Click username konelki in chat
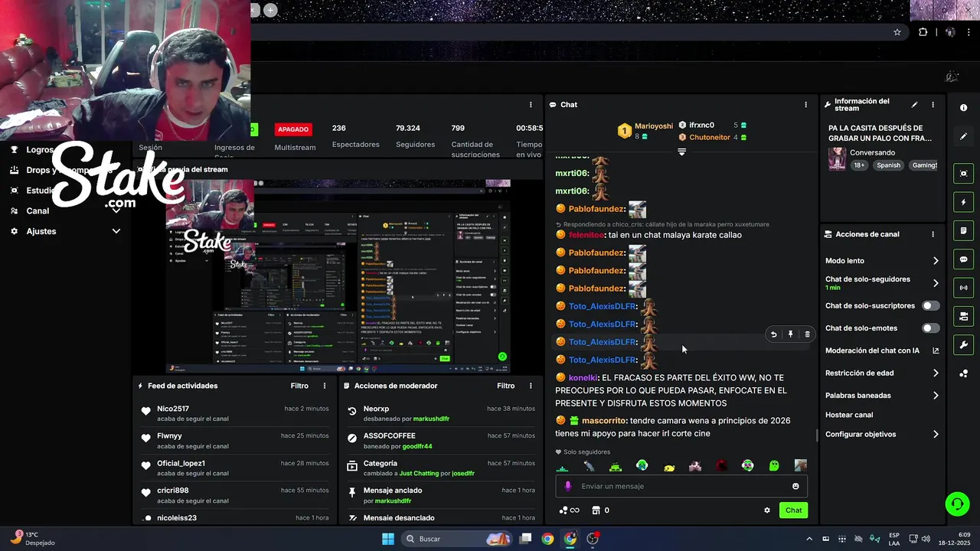The height and width of the screenshot is (551, 980). click(x=583, y=377)
